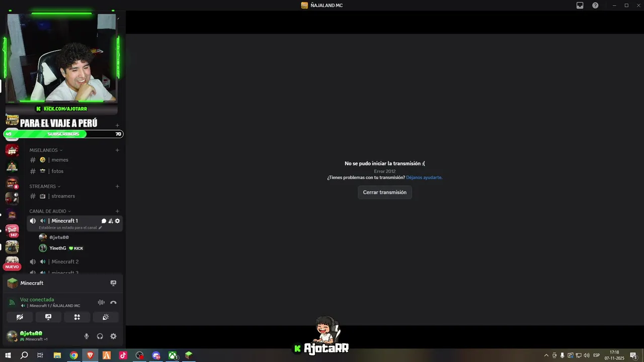
Task: Collapse the MISELANEOS category
Action: click(46, 150)
